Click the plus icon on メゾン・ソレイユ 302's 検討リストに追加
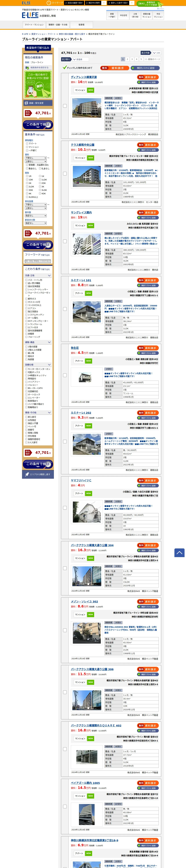The width and height of the screenshot is (186, 868). point(139,607)
